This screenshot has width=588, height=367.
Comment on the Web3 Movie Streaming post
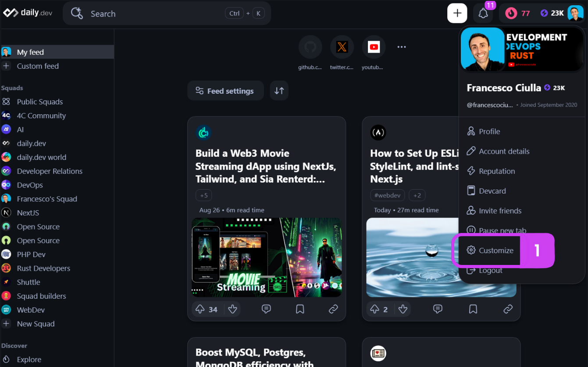point(266,309)
